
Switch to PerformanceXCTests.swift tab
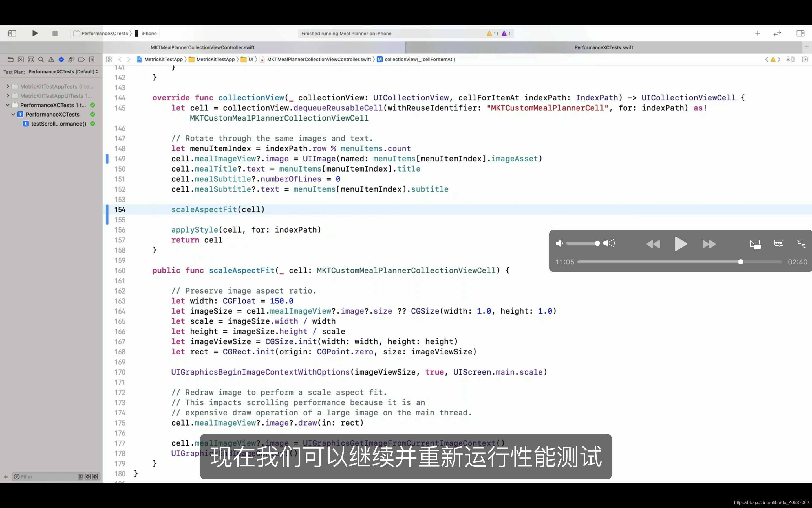pyautogui.click(x=604, y=47)
